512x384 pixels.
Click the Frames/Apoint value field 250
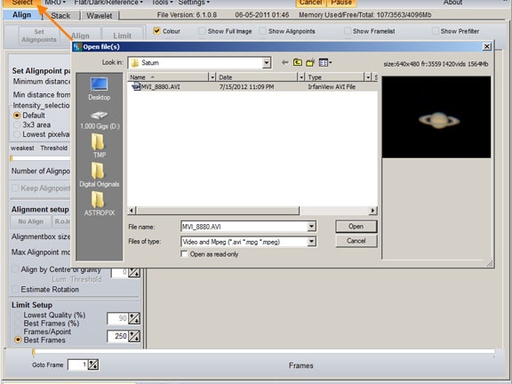118,336
